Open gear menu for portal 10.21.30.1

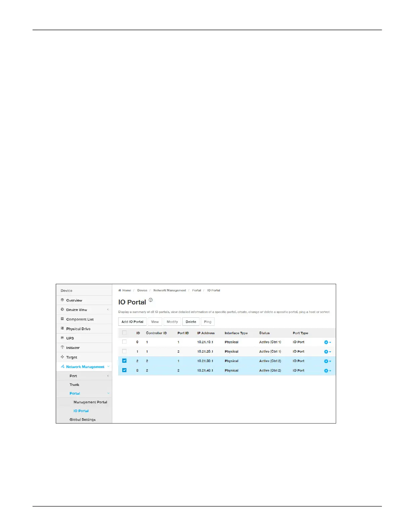327,361
